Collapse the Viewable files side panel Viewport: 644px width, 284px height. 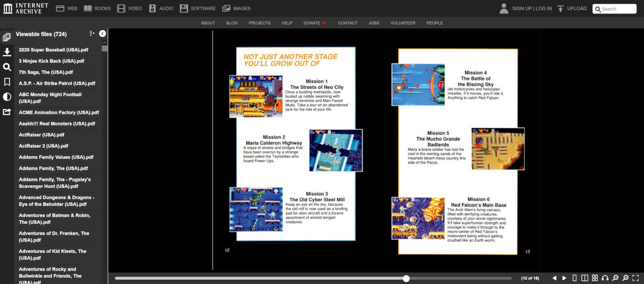pyautogui.click(x=103, y=34)
